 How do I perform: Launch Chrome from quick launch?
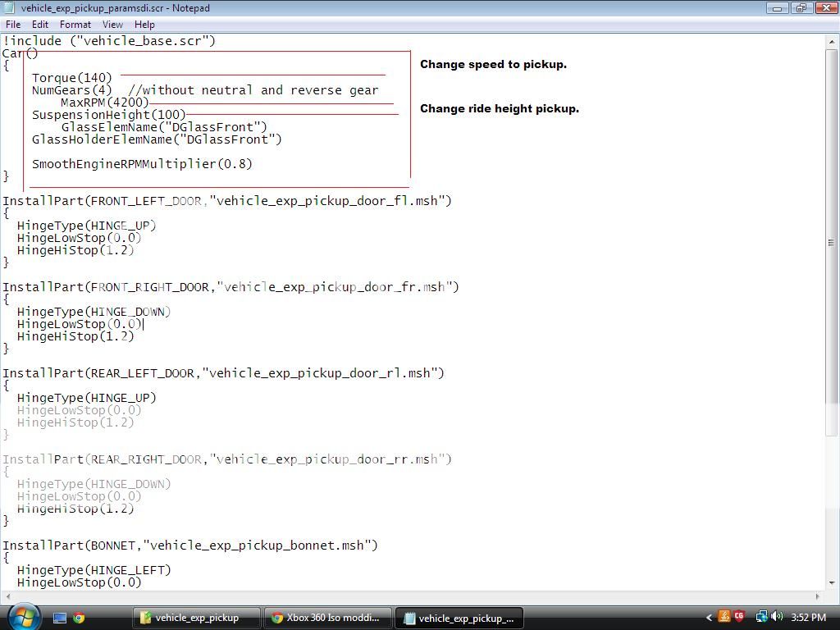(x=79, y=618)
